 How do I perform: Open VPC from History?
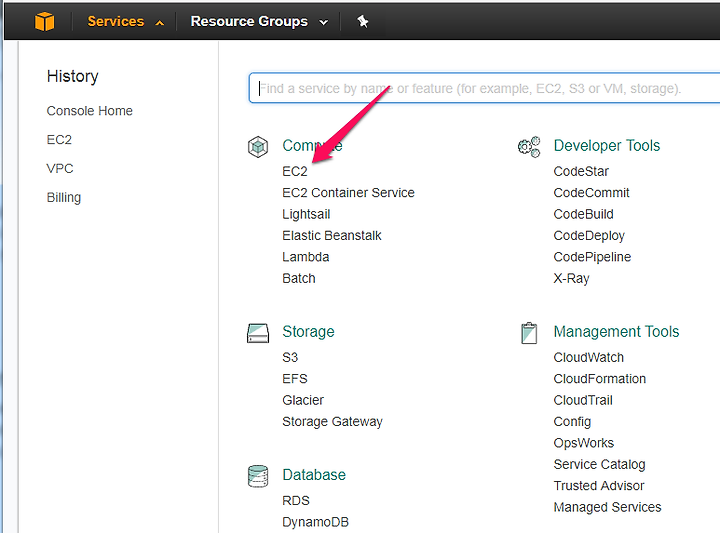click(60, 168)
